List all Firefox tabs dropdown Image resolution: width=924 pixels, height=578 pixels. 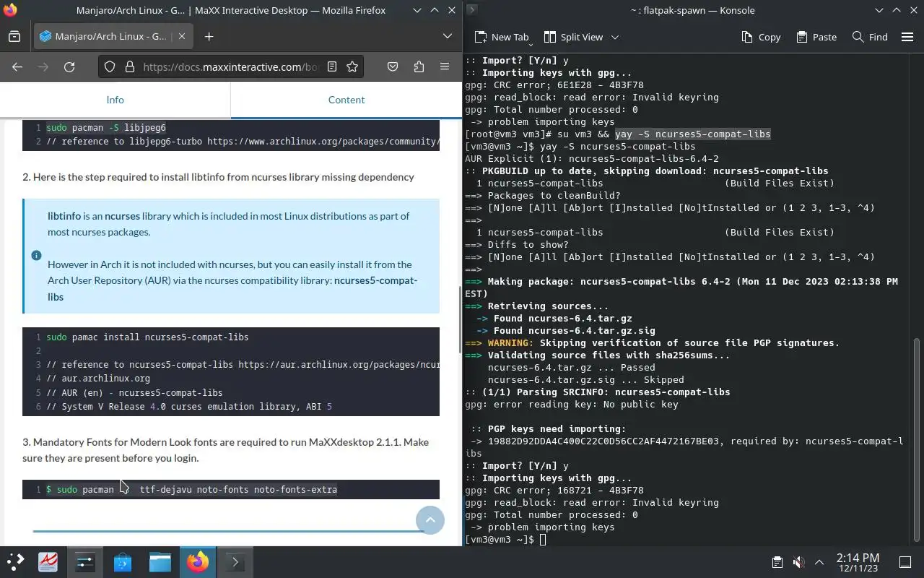448,36
